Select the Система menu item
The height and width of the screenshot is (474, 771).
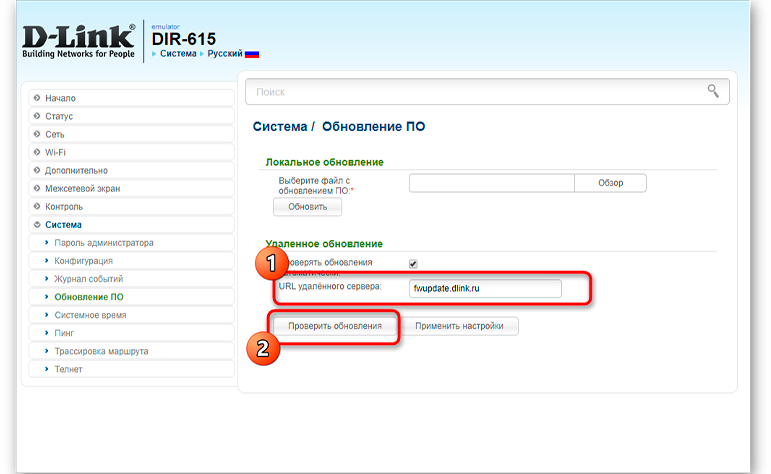tap(131, 225)
